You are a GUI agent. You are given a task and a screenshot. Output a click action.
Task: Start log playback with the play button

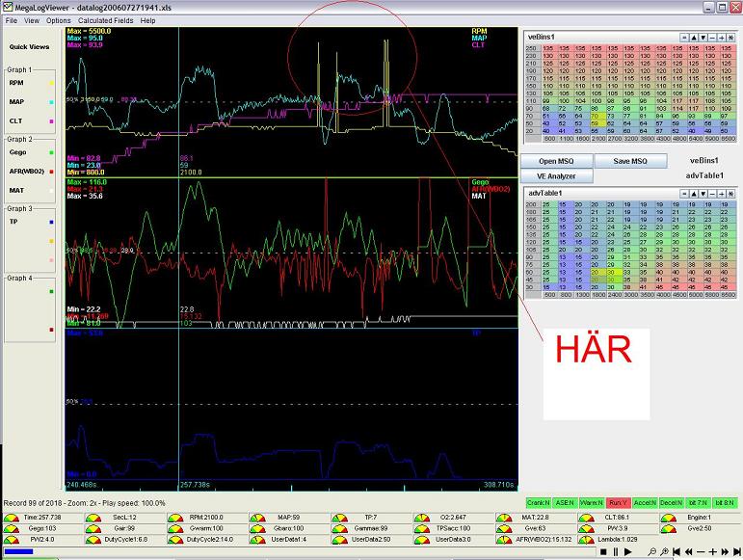tap(628, 552)
